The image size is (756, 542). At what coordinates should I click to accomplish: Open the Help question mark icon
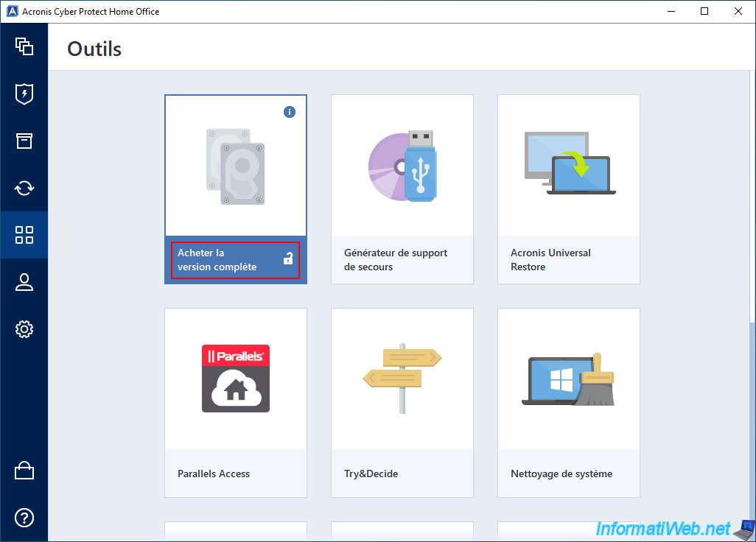coord(24,517)
